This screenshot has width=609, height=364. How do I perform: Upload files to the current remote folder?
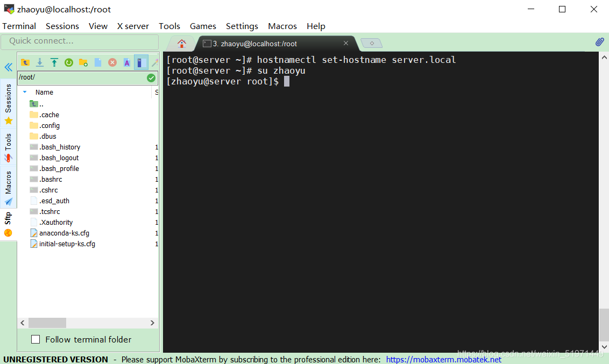tap(54, 62)
